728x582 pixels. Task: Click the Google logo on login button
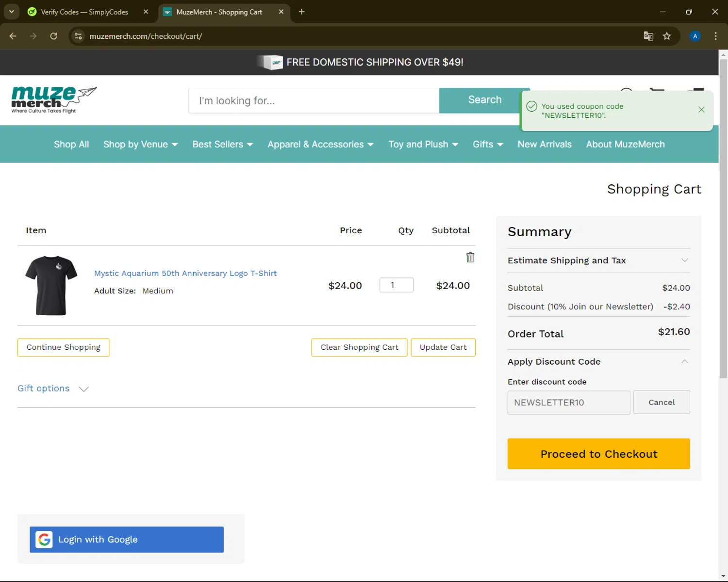(45, 539)
